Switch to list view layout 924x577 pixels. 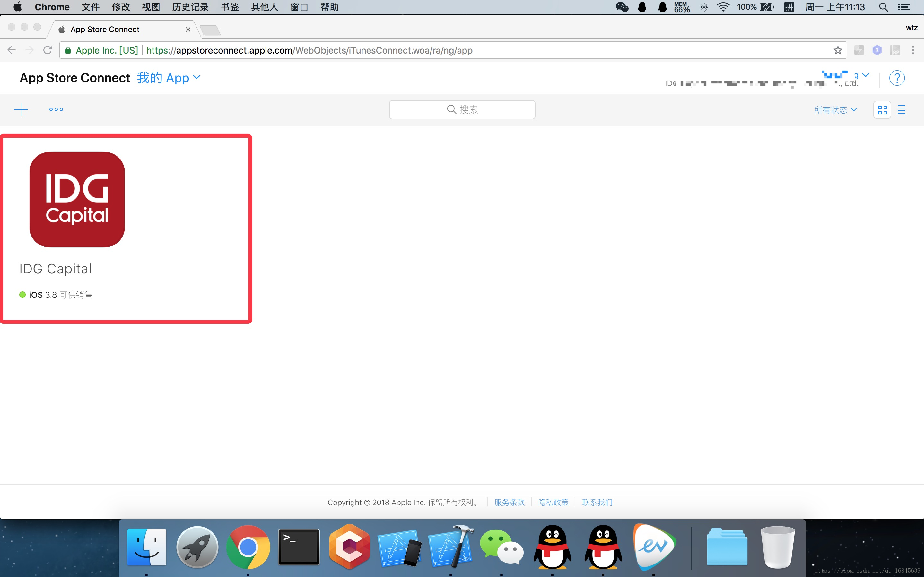point(902,110)
